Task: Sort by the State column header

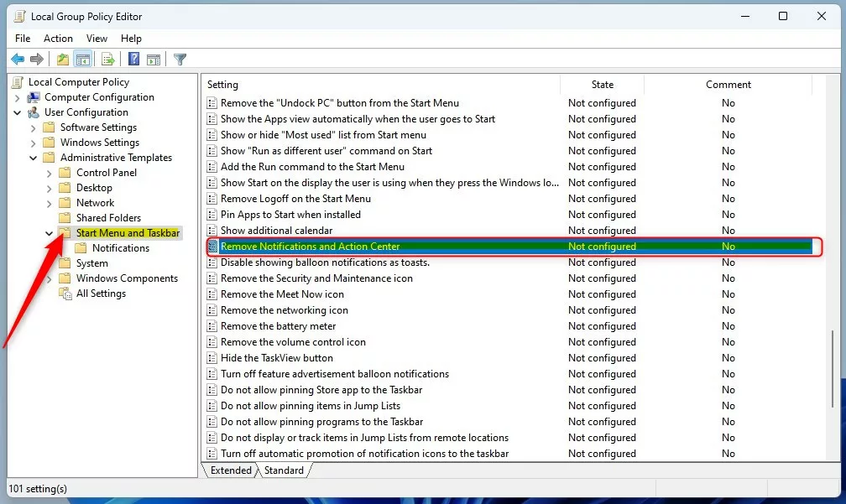Action: click(602, 85)
